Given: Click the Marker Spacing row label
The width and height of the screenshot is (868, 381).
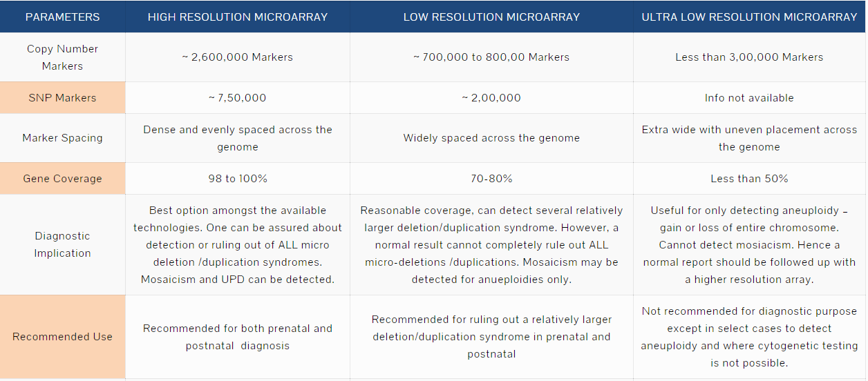Looking at the screenshot, I should 62,138.
